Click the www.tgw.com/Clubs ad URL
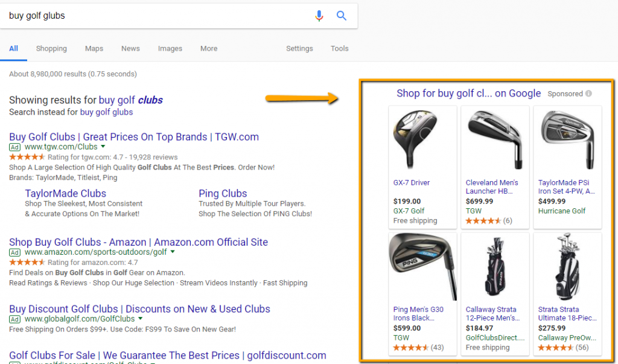This screenshot has width=618, height=364. [61, 147]
